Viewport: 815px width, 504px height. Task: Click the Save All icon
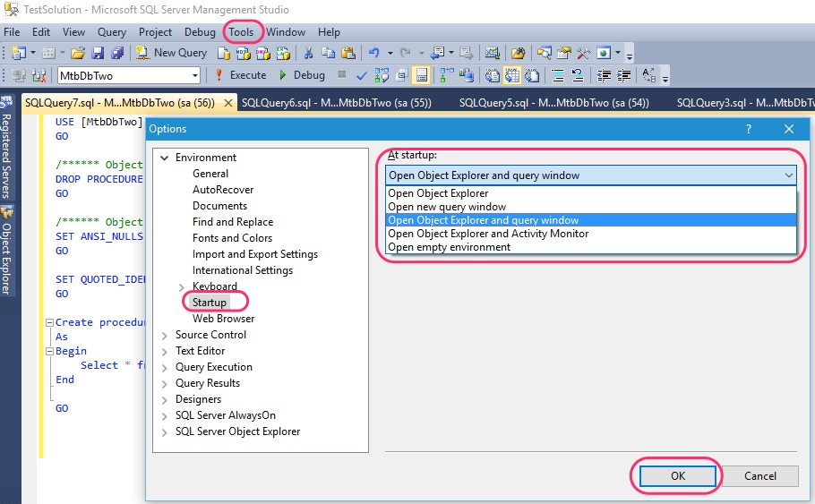[117, 53]
